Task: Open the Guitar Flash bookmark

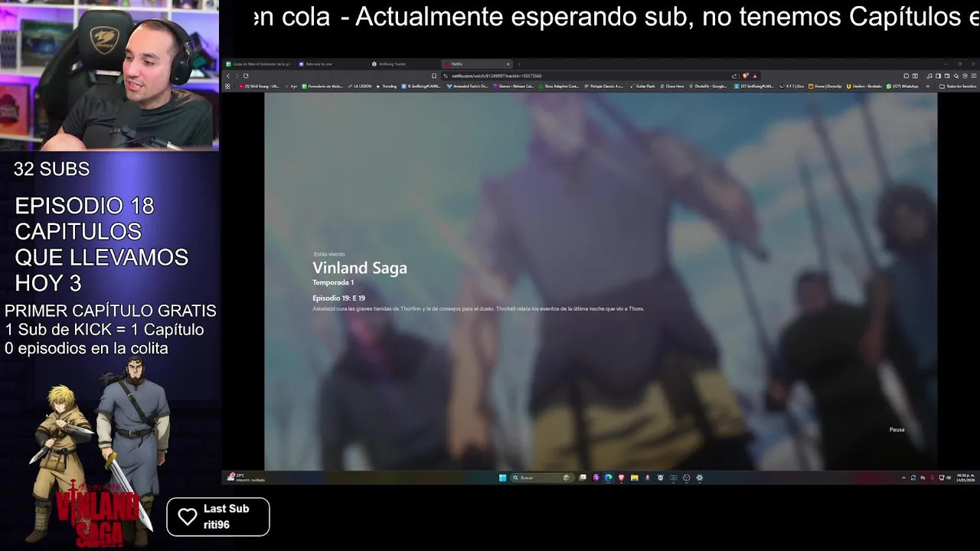Action: pos(642,86)
